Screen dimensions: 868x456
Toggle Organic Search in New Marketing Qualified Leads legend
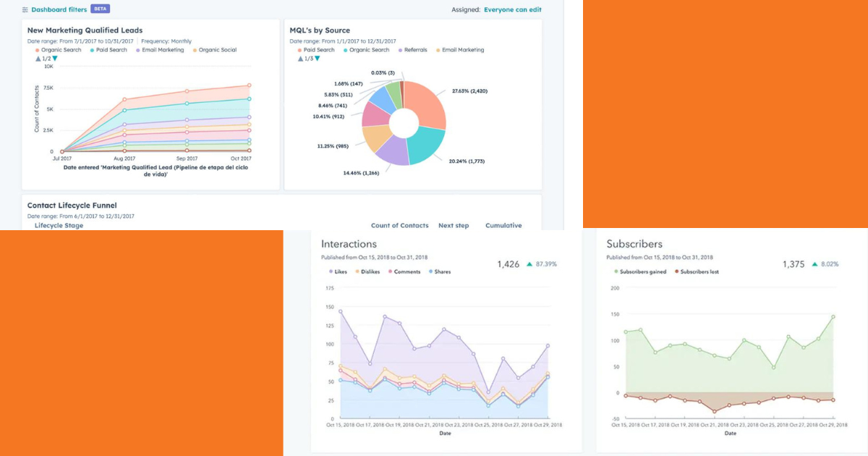click(x=59, y=50)
